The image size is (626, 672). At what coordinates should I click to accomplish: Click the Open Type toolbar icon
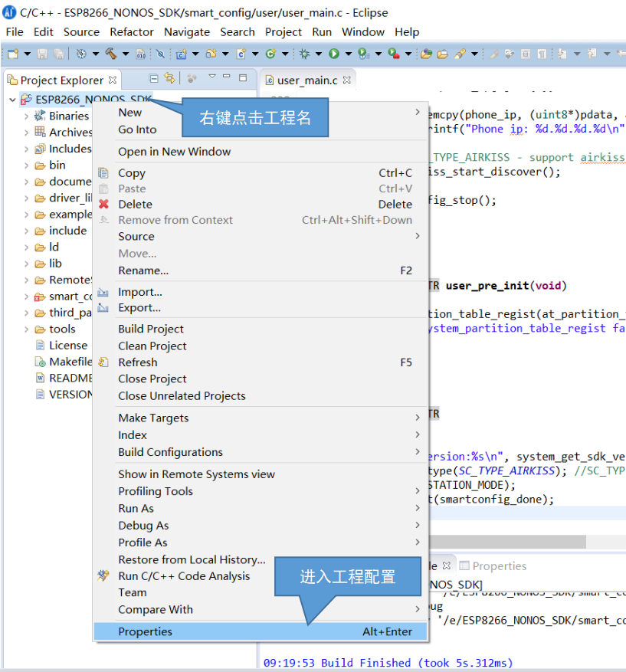pyautogui.click(x=426, y=54)
